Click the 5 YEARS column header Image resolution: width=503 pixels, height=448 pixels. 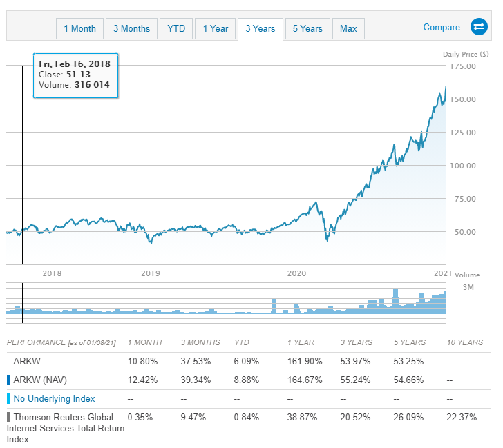(409, 342)
